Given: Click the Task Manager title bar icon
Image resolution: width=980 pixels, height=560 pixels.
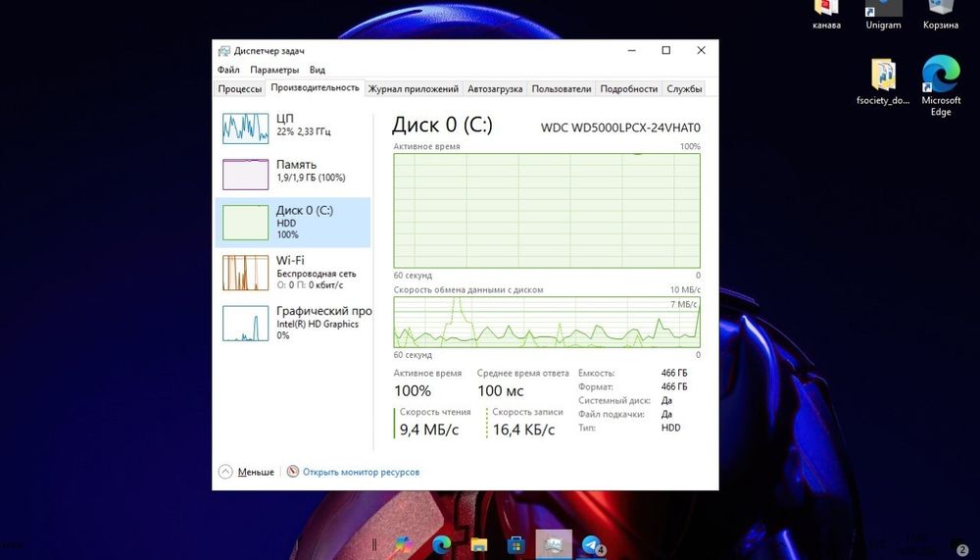Looking at the screenshot, I should click(x=223, y=51).
